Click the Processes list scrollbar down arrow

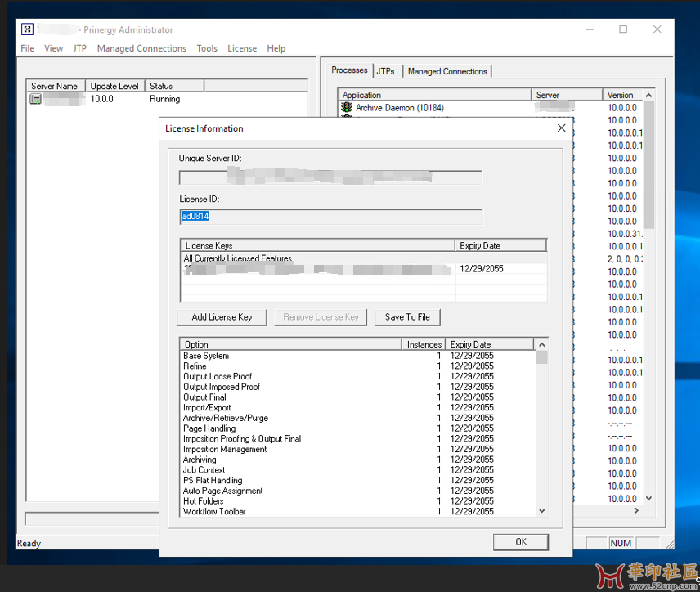[648, 498]
